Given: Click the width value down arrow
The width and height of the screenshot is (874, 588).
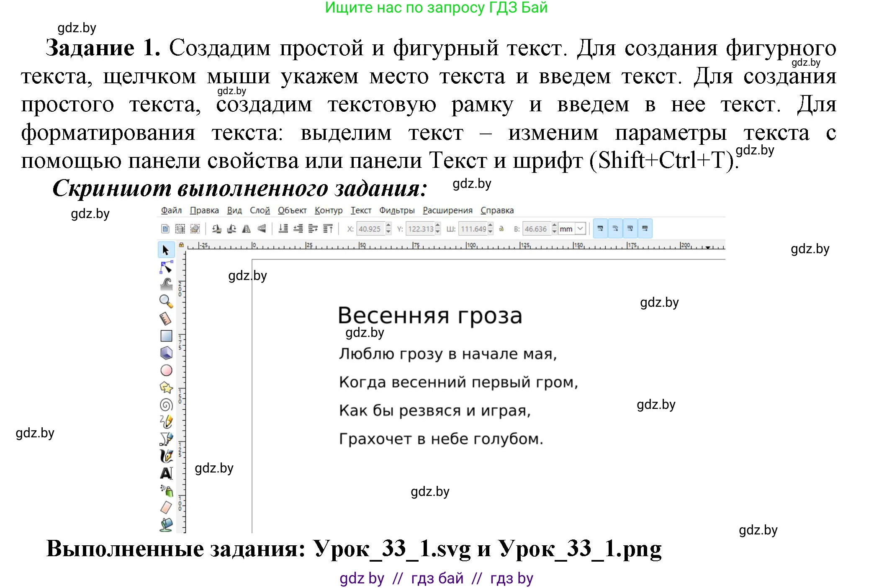Looking at the screenshot, I should point(491,231).
